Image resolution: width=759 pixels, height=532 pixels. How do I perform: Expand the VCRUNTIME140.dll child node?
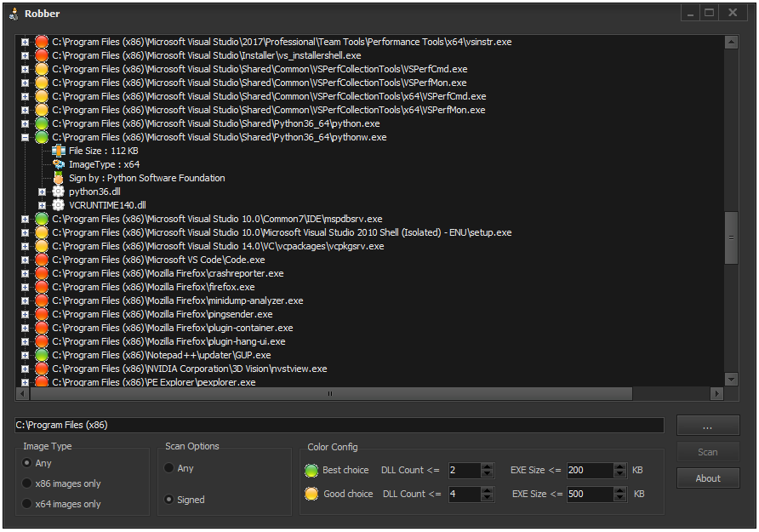pos(42,205)
